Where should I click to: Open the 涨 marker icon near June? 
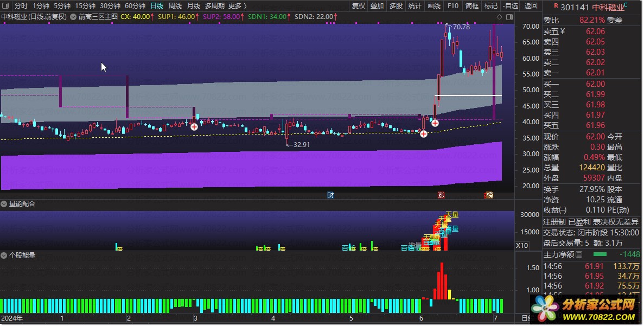click(441, 195)
